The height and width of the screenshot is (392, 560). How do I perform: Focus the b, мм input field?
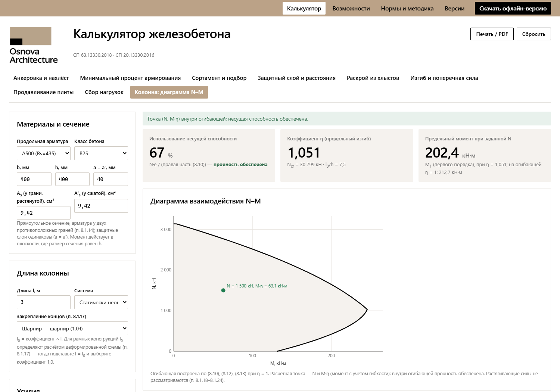tap(34, 179)
